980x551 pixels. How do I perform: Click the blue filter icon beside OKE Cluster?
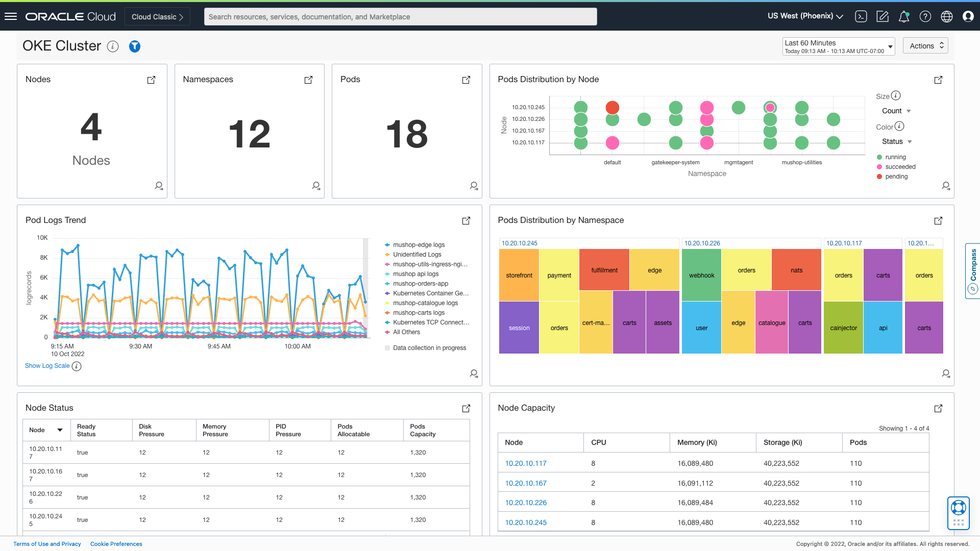tap(135, 46)
